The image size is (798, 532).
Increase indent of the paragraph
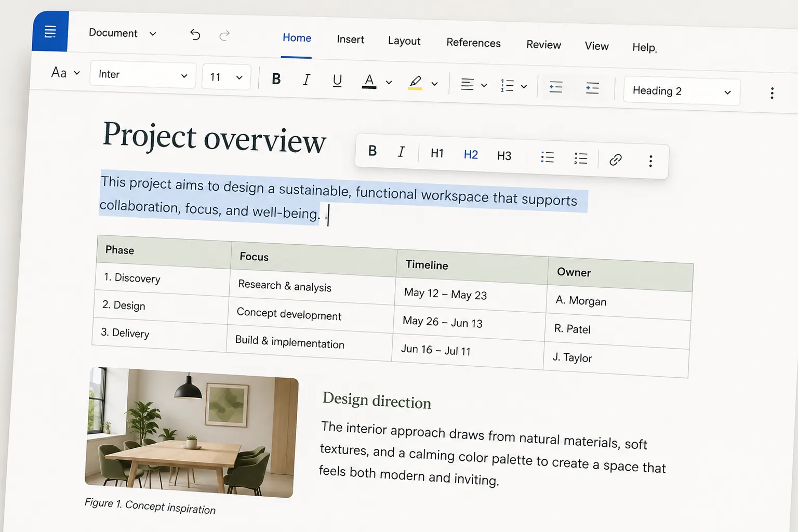pyautogui.click(x=592, y=88)
